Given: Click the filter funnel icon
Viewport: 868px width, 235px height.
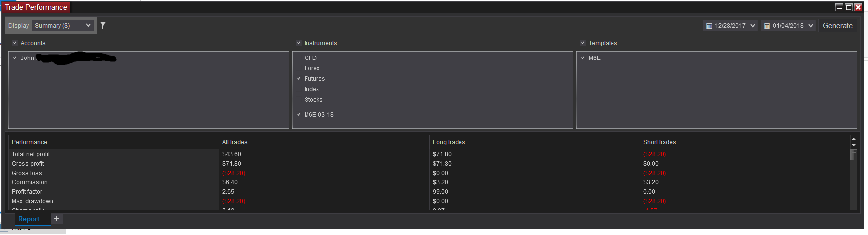Looking at the screenshot, I should (103, 25).
